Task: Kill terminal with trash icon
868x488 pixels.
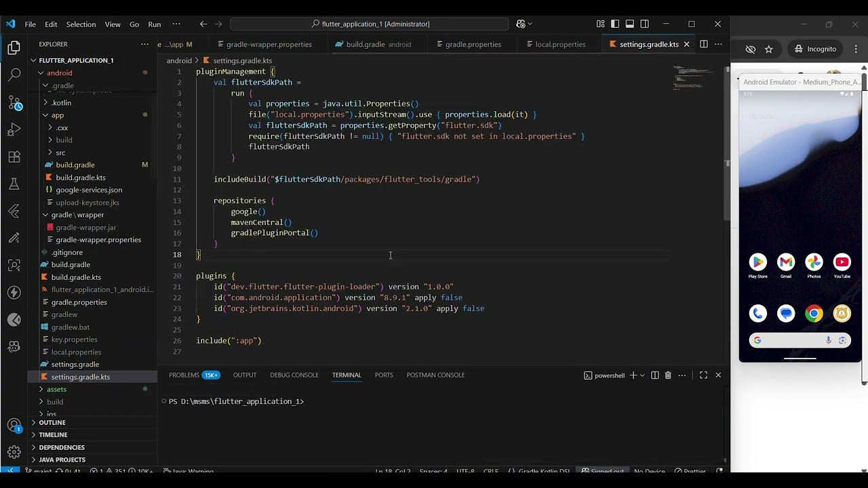Action: click(x=668, y=375)
